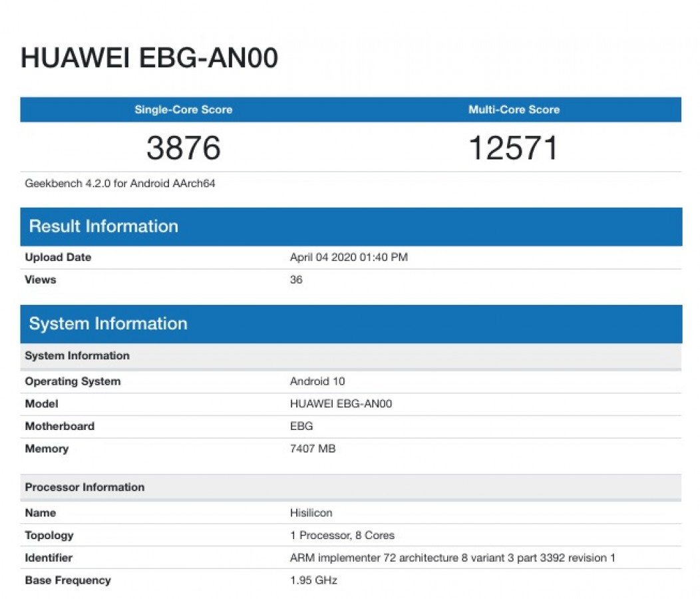Click the Processor Information subheader
Screen dimensions: 700x599
point(351,487)
